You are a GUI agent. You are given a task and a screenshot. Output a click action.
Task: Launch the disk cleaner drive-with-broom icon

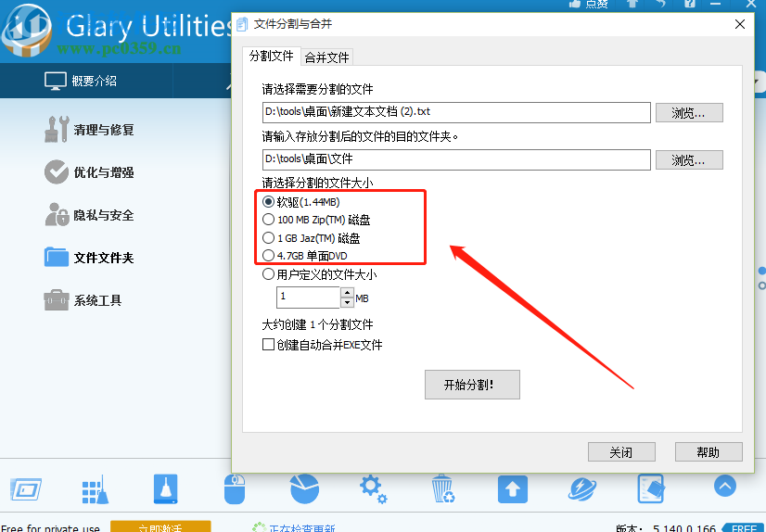[166, 489]
